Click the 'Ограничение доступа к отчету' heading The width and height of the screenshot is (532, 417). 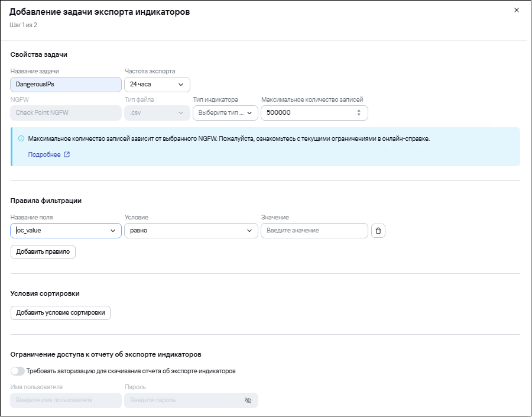pyautogui.click(x=106, y=354)
